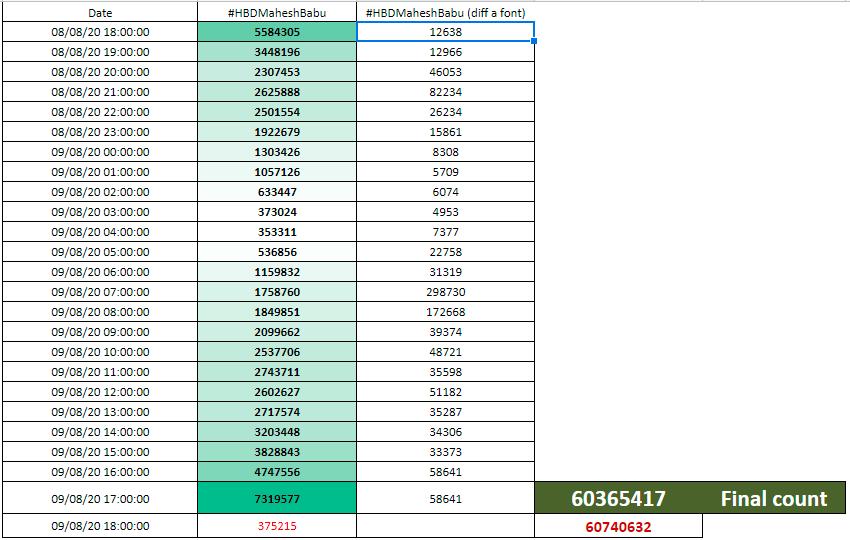The height and width of the screenshot is (540, 850).
Task: Click the red total 60740632
Action: coord(619,526)
